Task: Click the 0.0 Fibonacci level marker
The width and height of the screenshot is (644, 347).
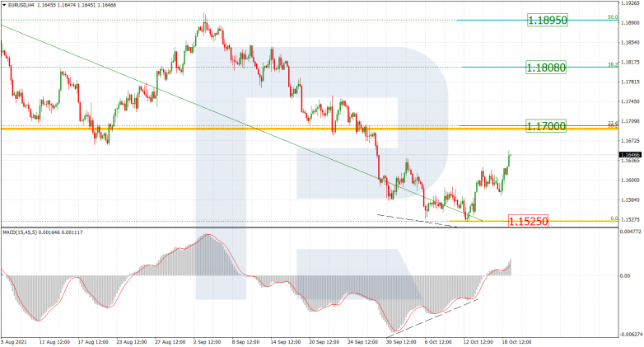Action: pos(614,218)
